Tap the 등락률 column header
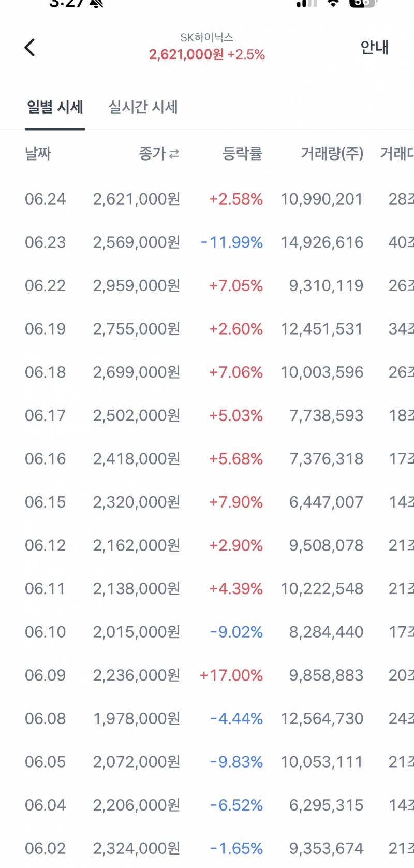 (x=242, y=153)
